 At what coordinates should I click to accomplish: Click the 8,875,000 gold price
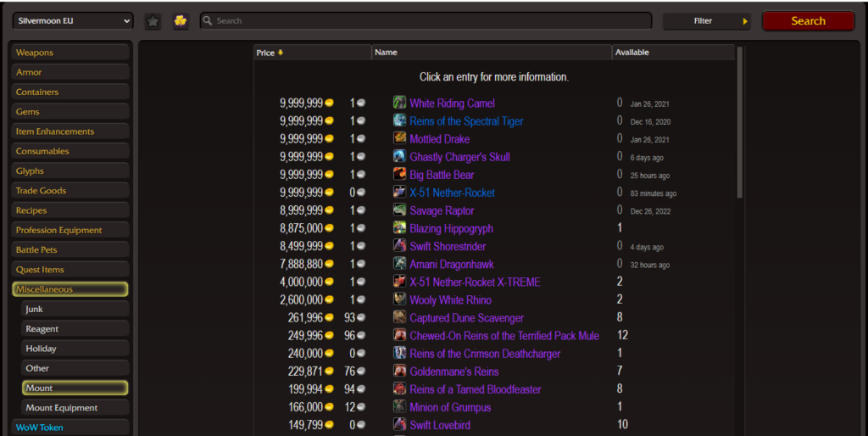[307, 228]
